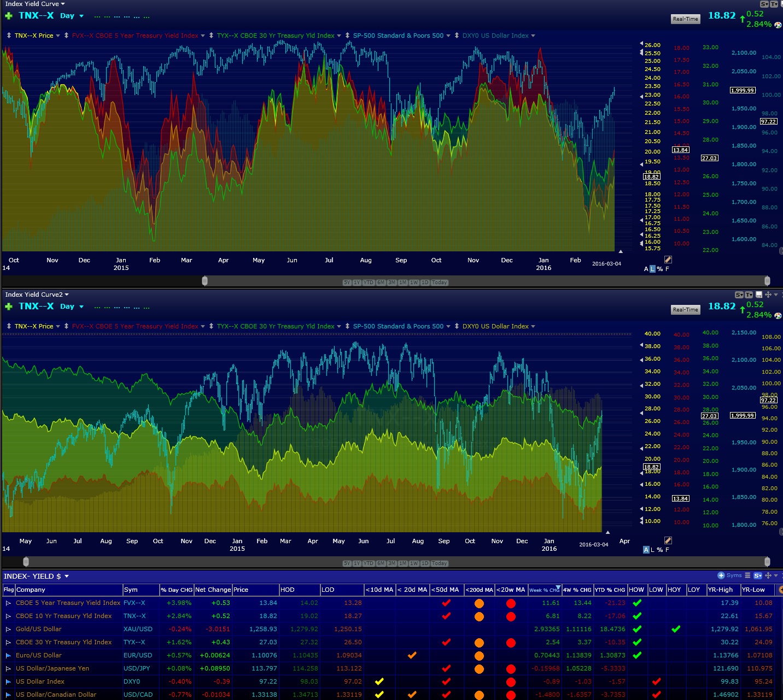783x700 pixels.
Task: Open the SP-500 Standard & Poors 500 dropdown in the top chart
Action: point(448,36)
